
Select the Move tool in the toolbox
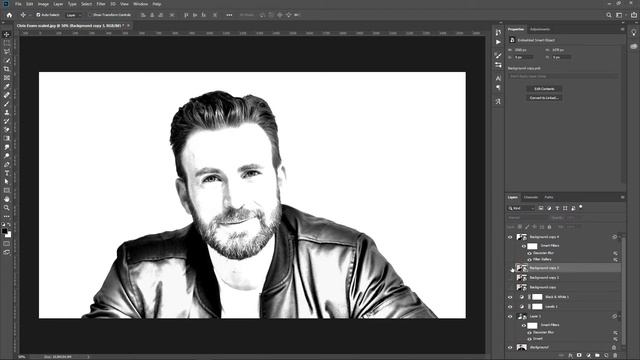pyautogui.click(x=7, y=34)
